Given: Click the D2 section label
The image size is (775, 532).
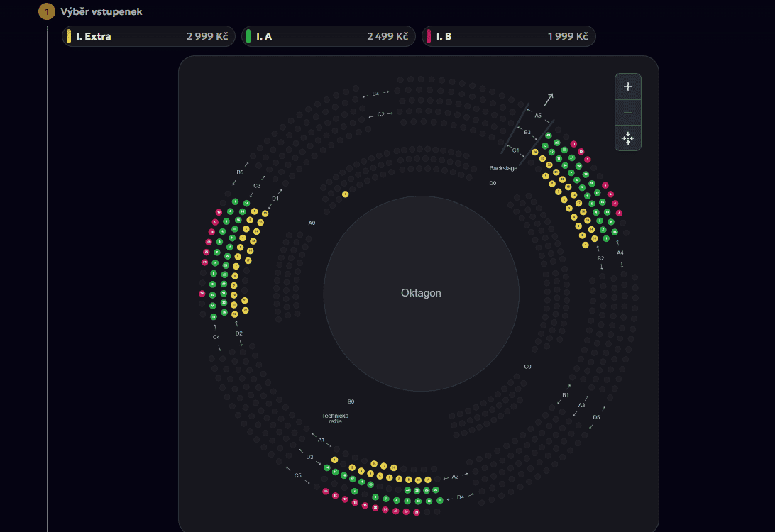Looking at the screenshot, I should pyautogui.click(x=238, y=333).
